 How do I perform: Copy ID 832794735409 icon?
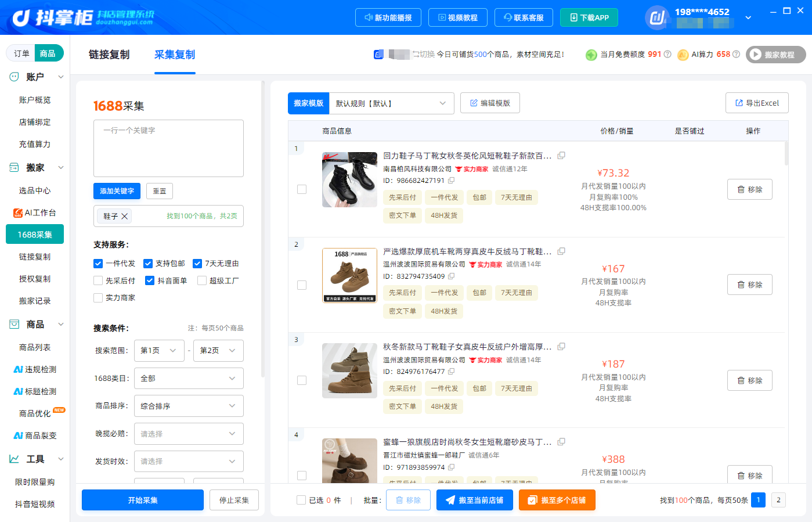coord(451,276)
